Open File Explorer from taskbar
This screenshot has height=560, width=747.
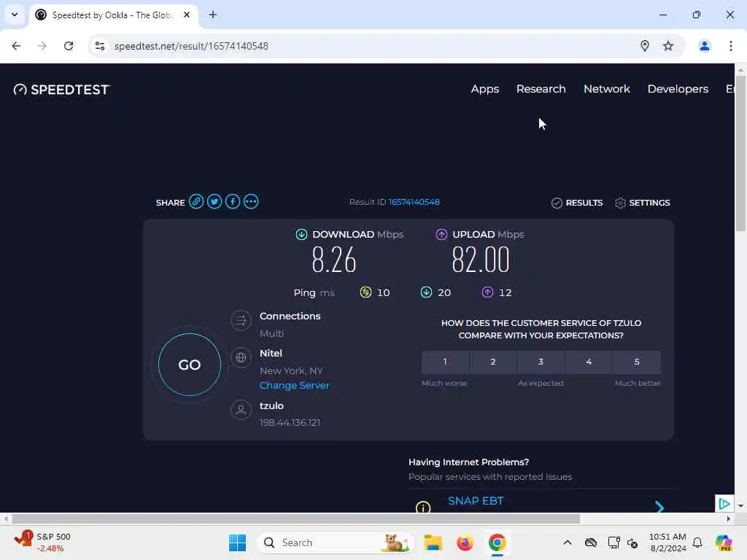pyautogui.click(x=433, y=542)
